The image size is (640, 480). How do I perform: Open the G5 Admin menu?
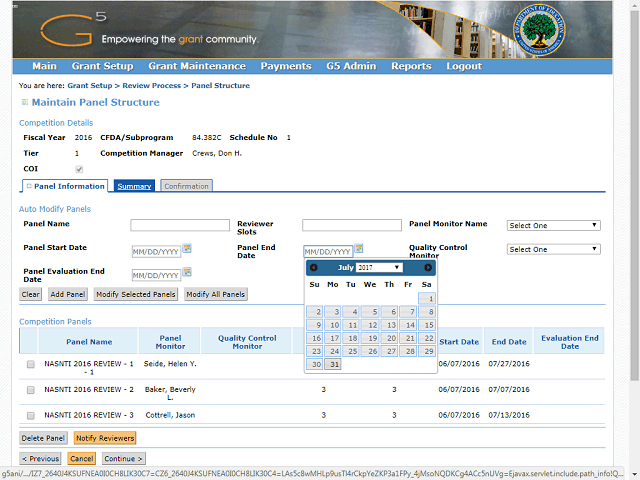tap(351, 66)
